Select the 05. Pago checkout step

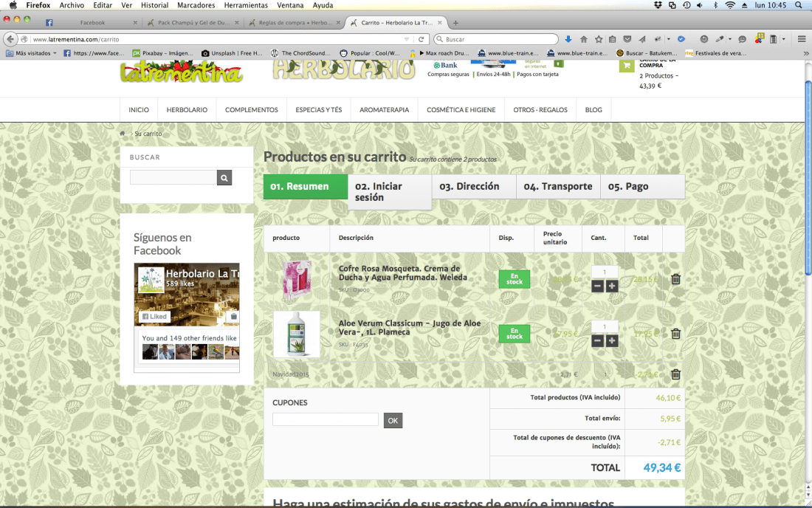(643, 186)
